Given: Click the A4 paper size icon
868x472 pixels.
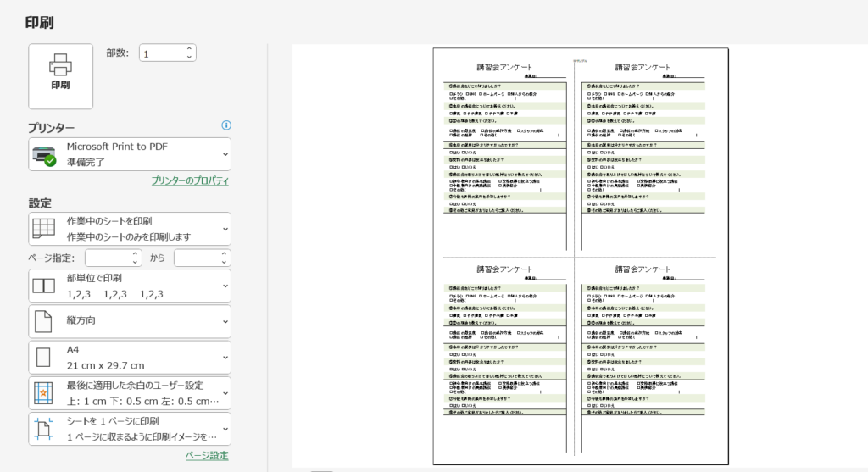Looking at the screenshot, I should pyautogui.click(x=43, y=358).
